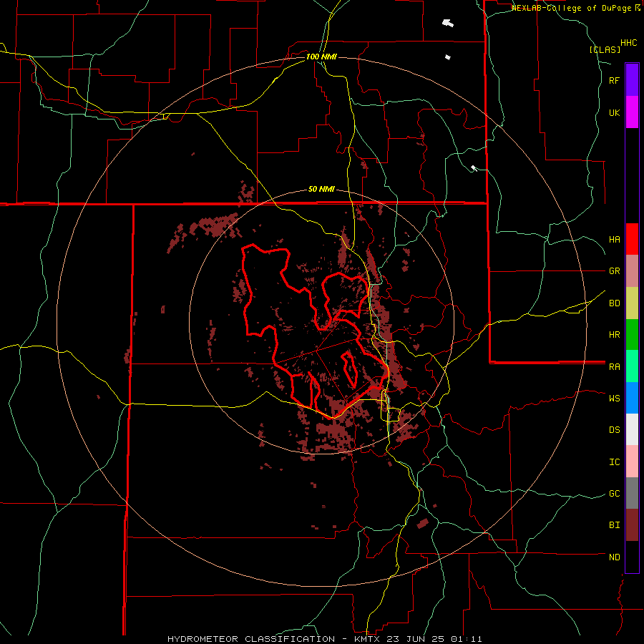This screenshot has height=644, width=644.
Task: Click the 'GR' legend label
Action: click(614, 271)
